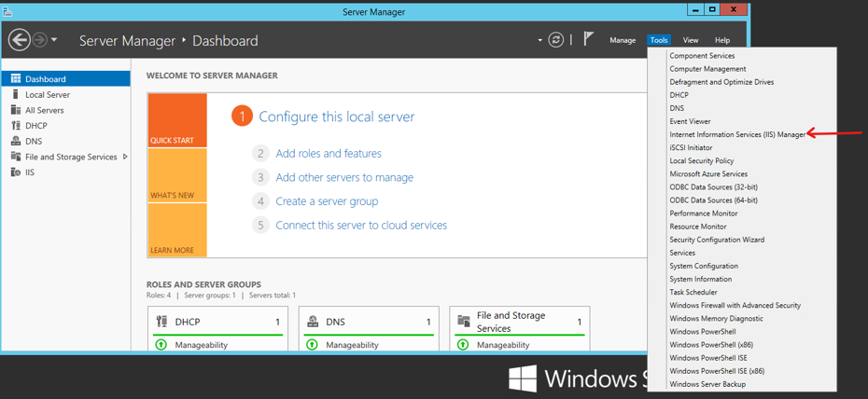This screenshot has width=868, height=399.
Task: Open Security Configuration Wizard
Action: click(717, 240)
